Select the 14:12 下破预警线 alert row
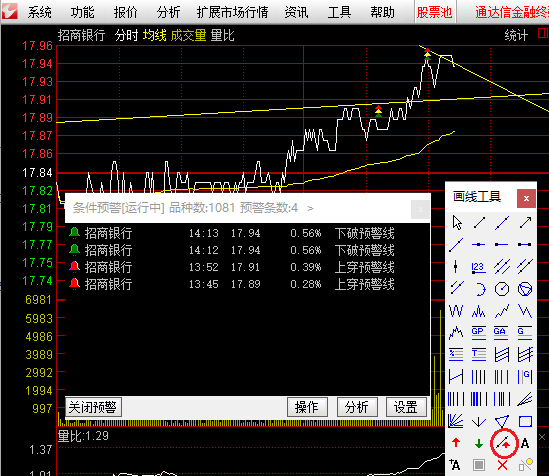The width and height of the screenshot is (549, 476). click(247, 250)
